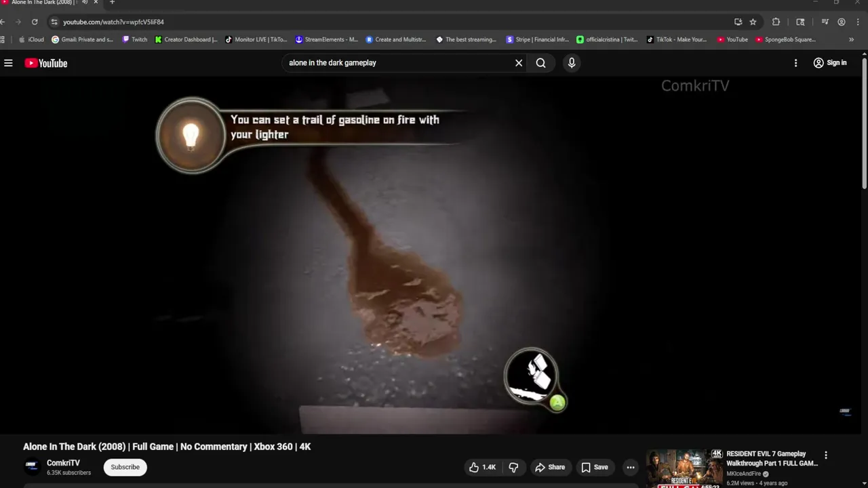Clear the search text with the X
Viewport: 868px width, 488px height.
coord(519,63)
